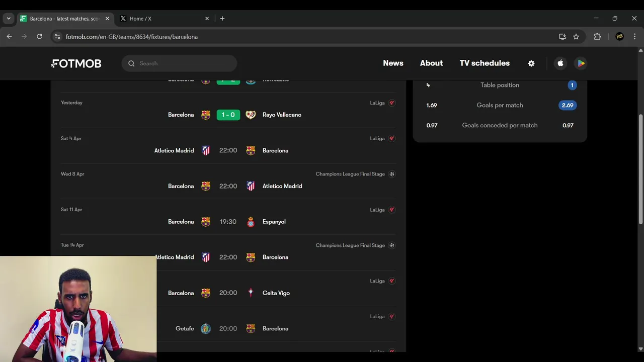Install app icon in address bar
The width and height of the screenshot is (644, 362).
[562, 37]
